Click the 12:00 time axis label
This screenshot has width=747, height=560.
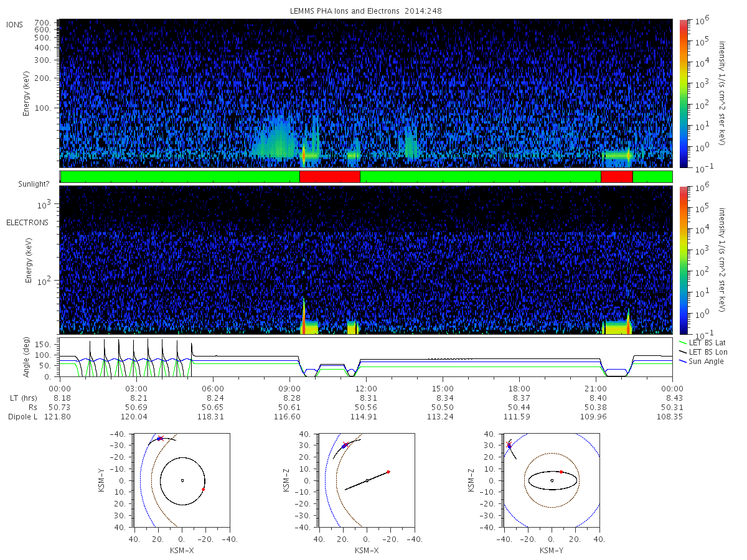(366, 387)
